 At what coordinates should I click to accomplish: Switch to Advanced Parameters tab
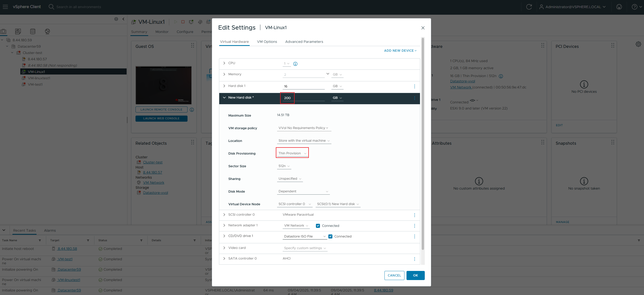[x=304, y=42]
